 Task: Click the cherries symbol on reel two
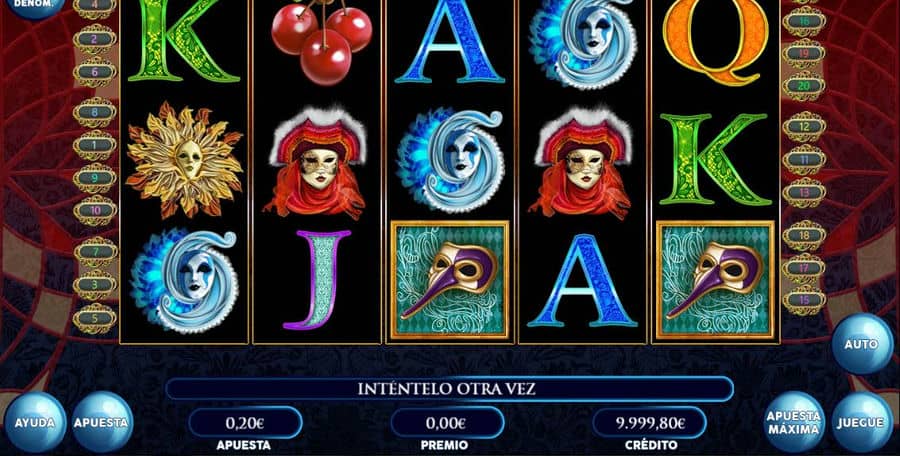coord(321,40)
